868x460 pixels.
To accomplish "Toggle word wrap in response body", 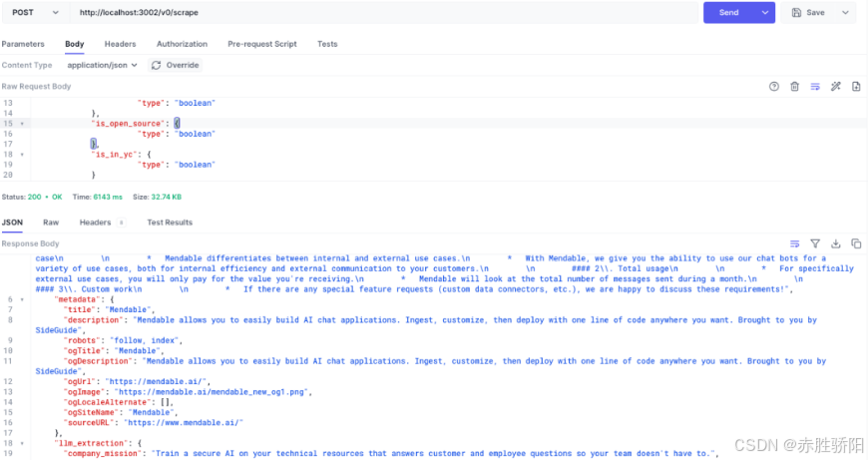I will pos(794,243).
